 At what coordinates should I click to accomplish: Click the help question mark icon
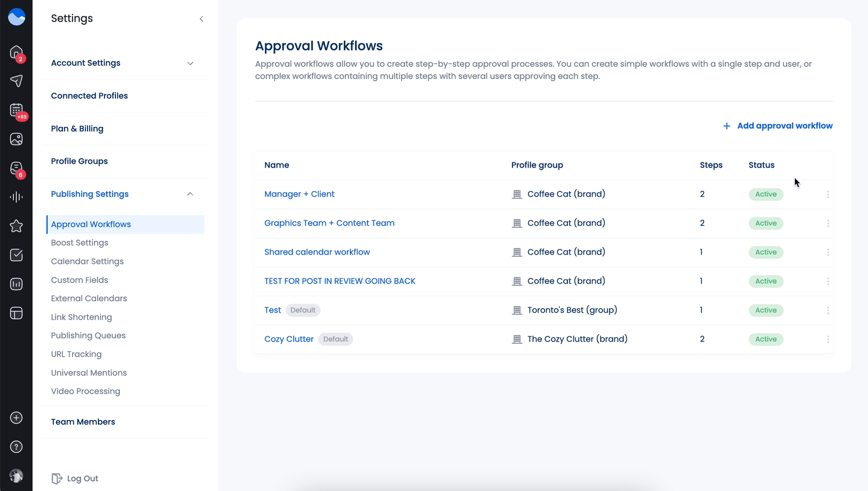point(16,447)
